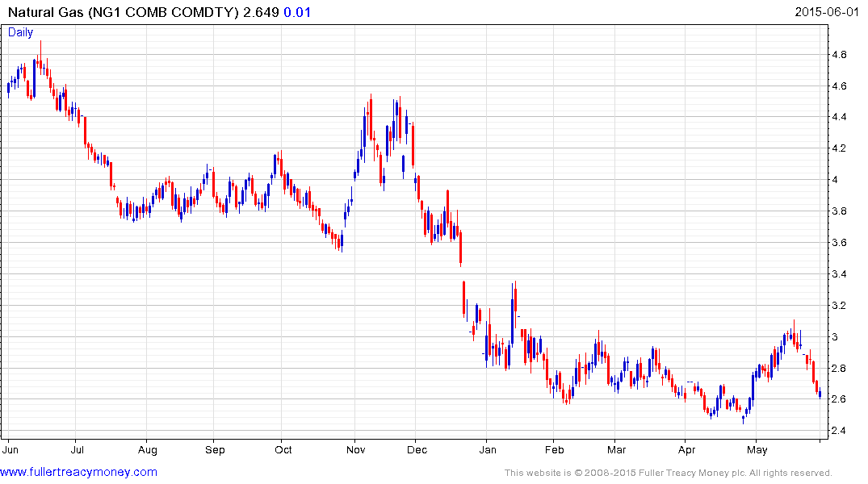Click the last price value 2.649
Screen dimensions: 868x484
pos(262,12)
